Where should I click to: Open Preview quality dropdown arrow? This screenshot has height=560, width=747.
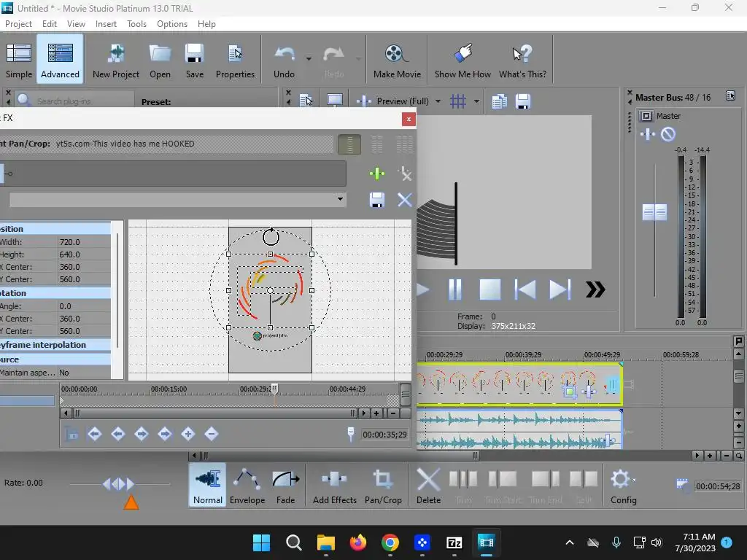438,101
